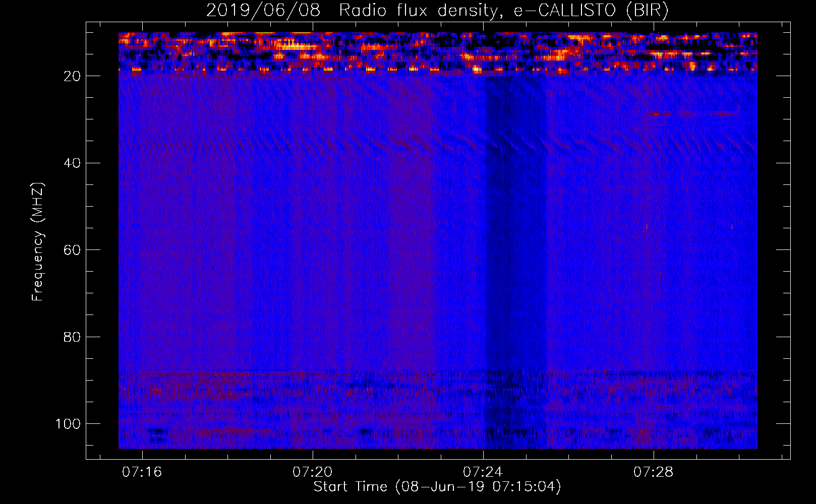The width and height of the screenshot is (816, 504).
Task: Click the dark vertical band near 07:24
Action: pos(515,262)
